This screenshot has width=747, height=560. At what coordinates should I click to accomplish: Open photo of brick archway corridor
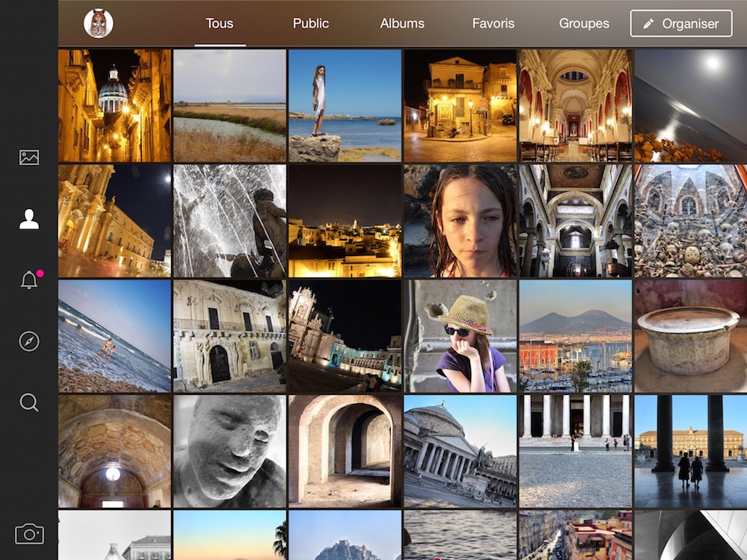pos(345,452)
